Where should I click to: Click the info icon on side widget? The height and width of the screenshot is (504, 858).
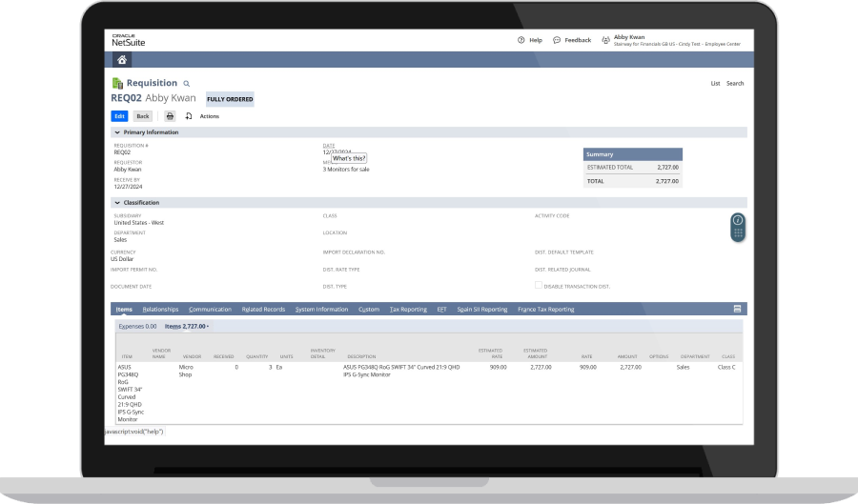click(x=737, y=221)
